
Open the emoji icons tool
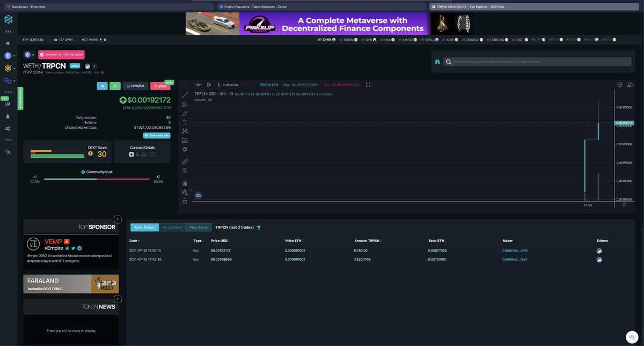point(185,149)
